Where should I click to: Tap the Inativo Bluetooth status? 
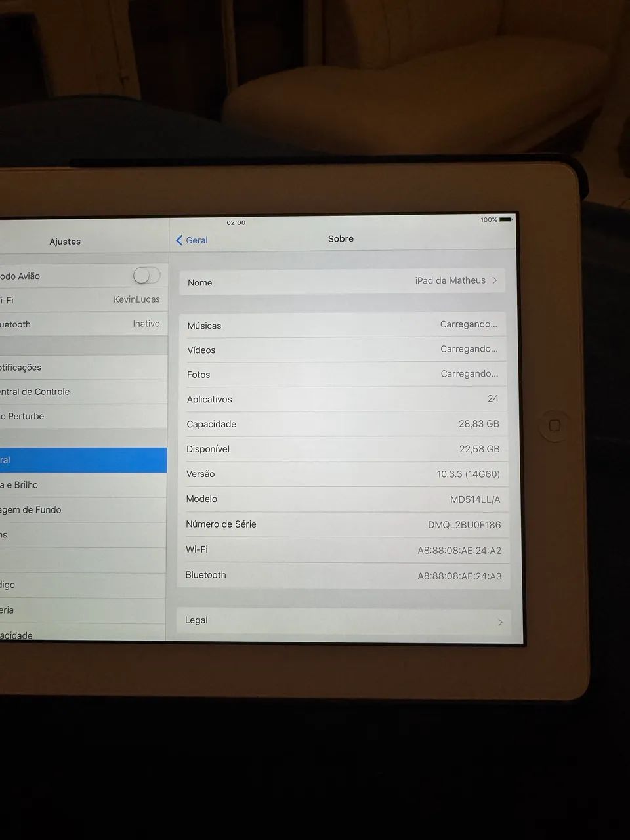point(146,324)
